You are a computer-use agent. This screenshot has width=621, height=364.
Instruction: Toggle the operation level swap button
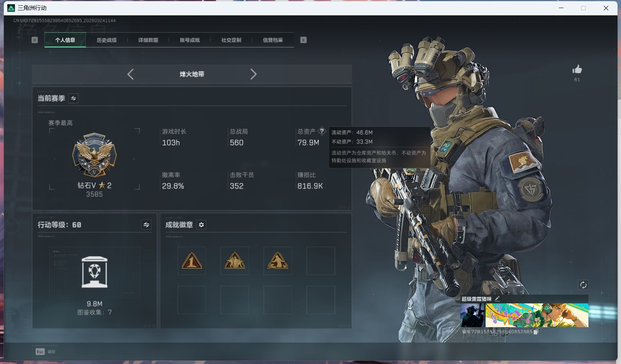click(x=146, y=225)
